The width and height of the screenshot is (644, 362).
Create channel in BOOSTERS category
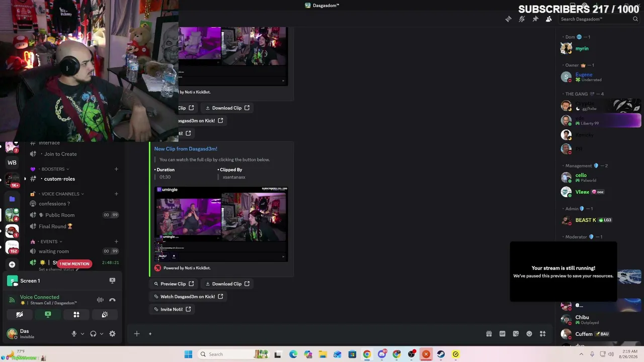[x=116, y=169]
